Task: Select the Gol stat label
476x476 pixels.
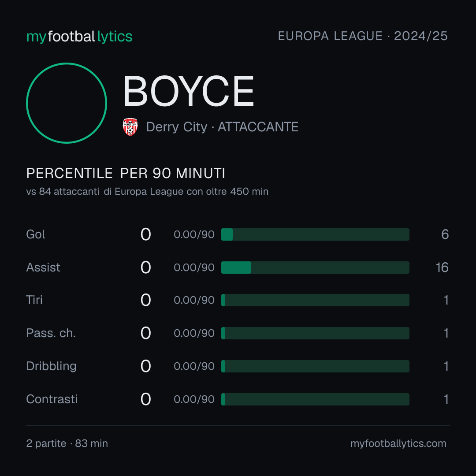Action: 36,234
